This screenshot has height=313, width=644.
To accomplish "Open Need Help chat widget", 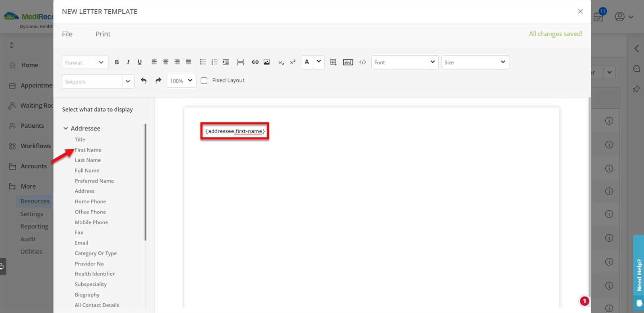I will [639, 273].
